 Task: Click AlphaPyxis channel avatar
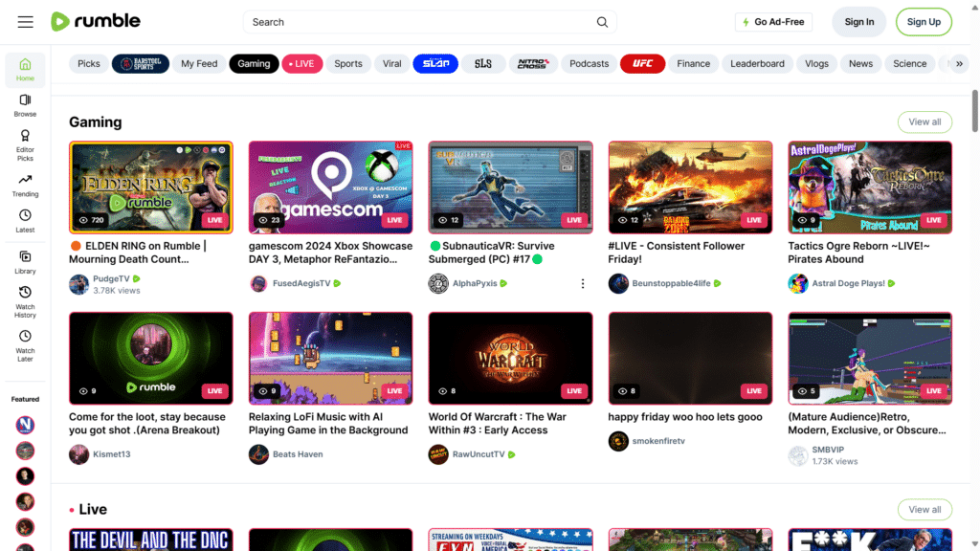[x=438, y=283]
